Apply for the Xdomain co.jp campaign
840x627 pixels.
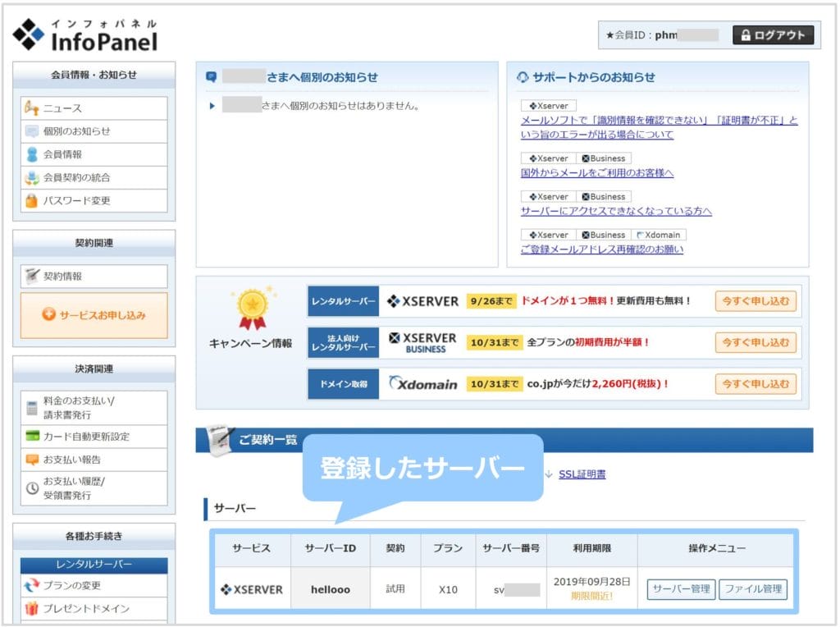pos(756,384)
